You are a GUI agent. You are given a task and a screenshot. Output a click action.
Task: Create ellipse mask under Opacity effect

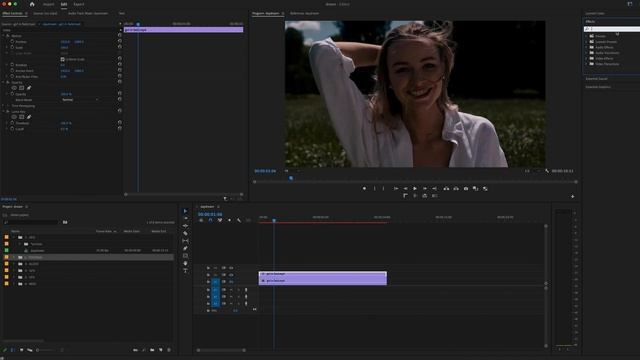pos(14,88)
